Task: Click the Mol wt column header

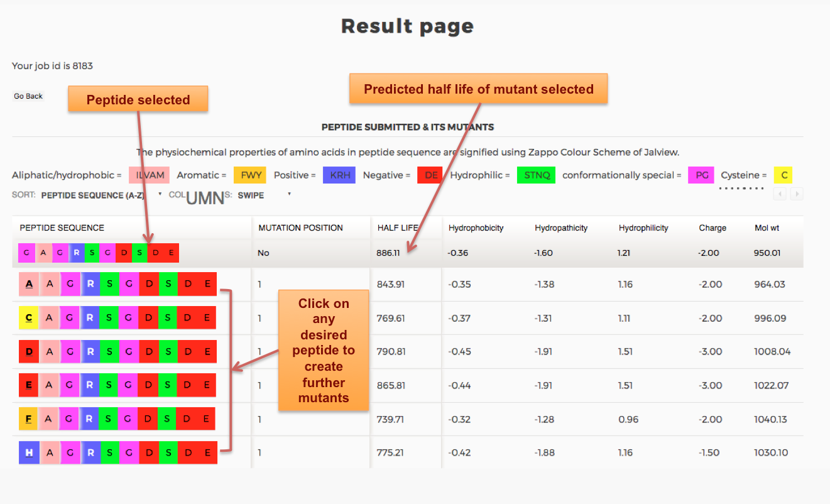Action: pos(767,228)
